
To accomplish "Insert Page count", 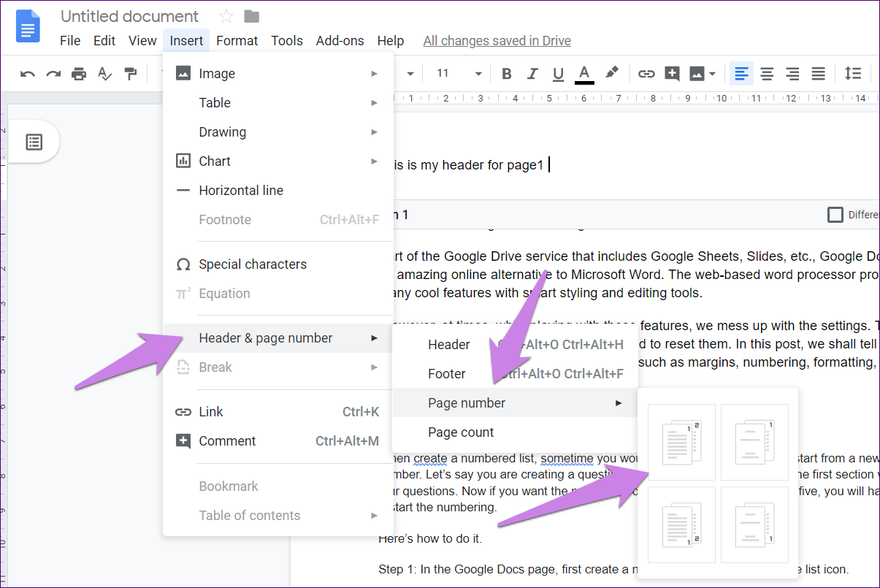I will click(x=515, y=432).
